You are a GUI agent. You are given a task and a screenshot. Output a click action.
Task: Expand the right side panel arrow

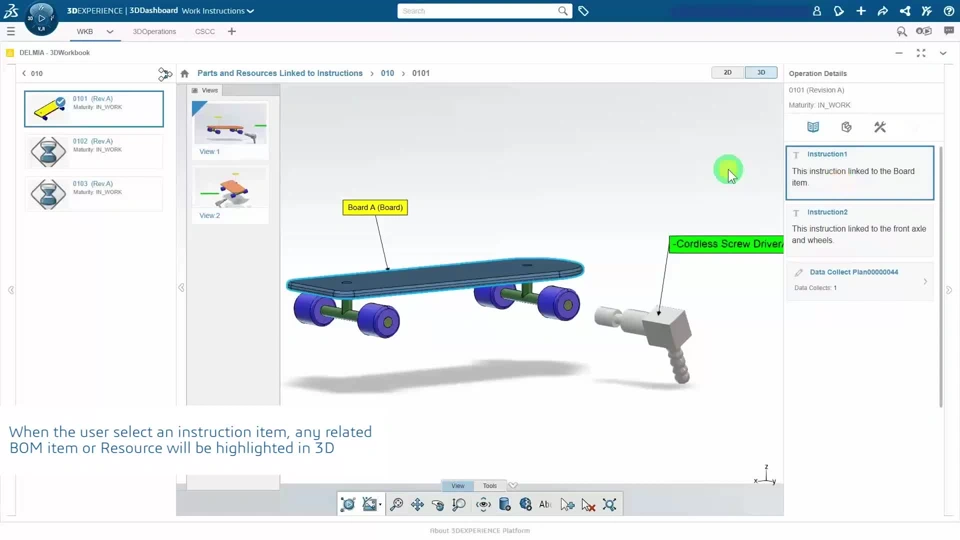click(x=949, y=290)
